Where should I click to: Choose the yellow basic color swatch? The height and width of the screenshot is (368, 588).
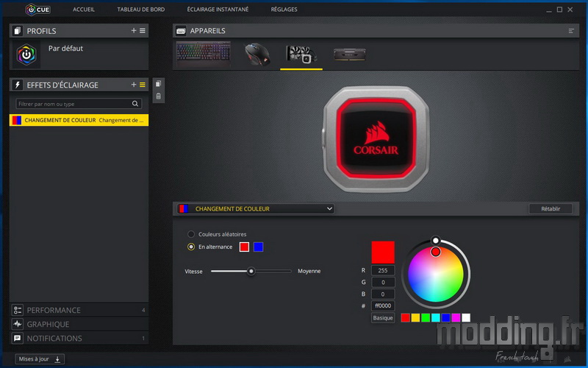[x=415, y=318]
